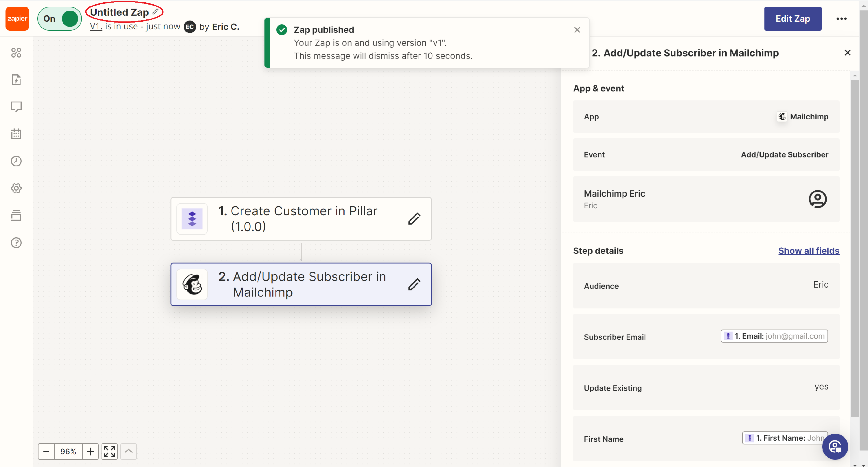Click the Edit Zap button
Screen dimensions: 868x467
(x=792, y=19)
